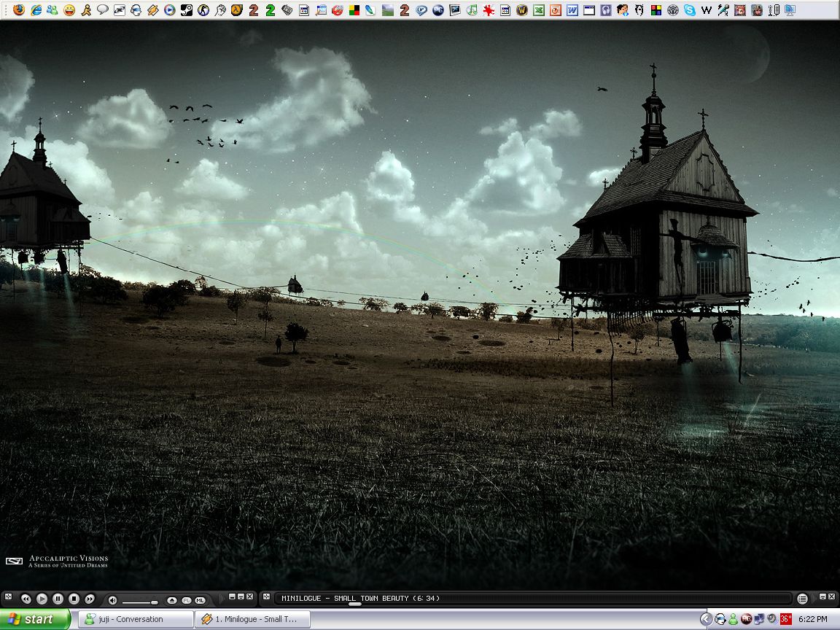Stop playback in the Winamp player

click(x=74, y=599)
